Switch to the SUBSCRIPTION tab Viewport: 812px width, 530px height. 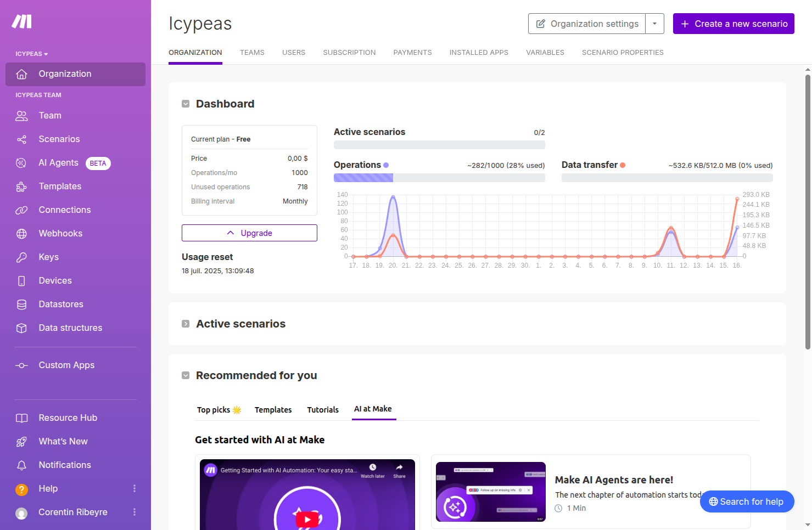click(x=349, y=53)
